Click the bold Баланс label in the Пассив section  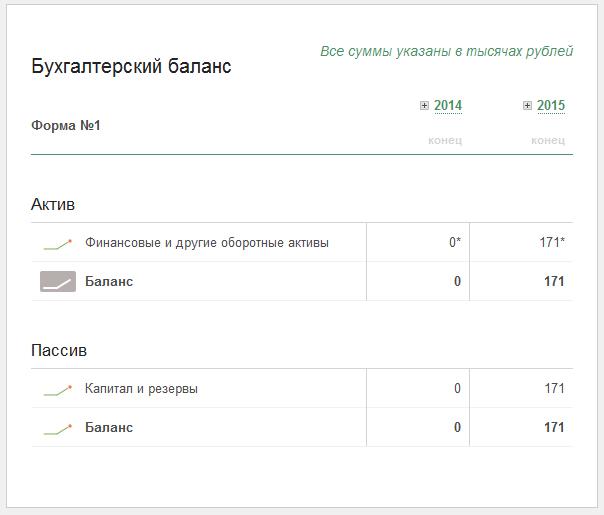109,428
